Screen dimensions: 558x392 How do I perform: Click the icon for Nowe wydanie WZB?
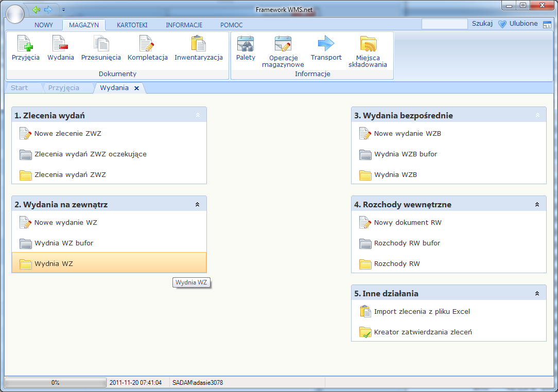365,133
